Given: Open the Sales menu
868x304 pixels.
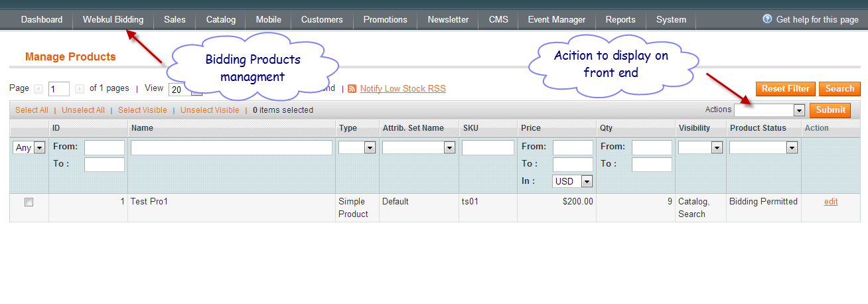Looking at the screenshot, I should click(x=175, y=19).
